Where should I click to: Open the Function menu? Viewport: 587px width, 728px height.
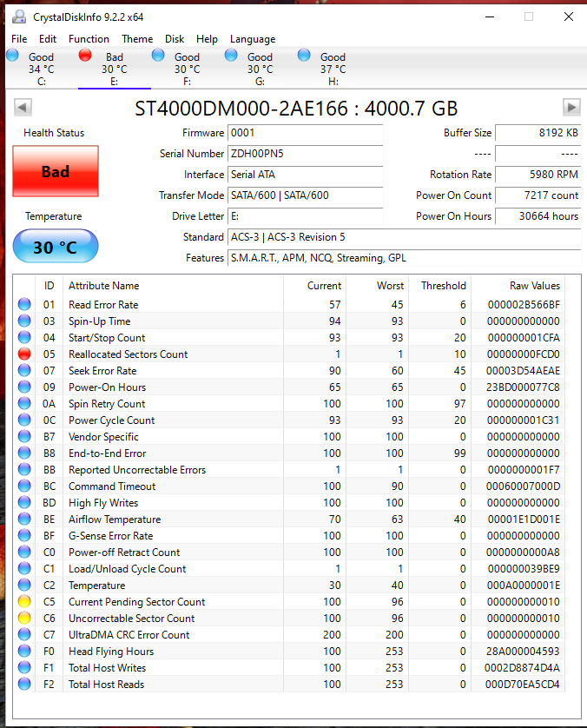coord(89,39)
